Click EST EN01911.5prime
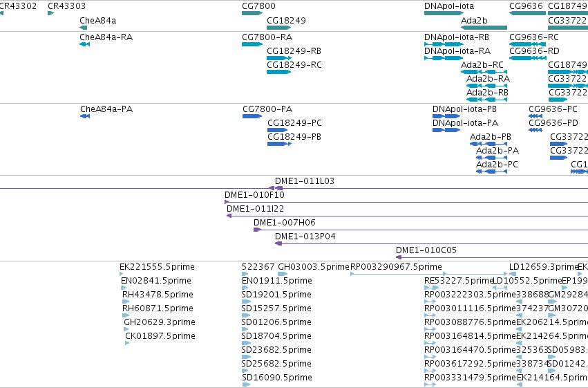Viewport: 588px width, 388px height. tap(277, 281)
